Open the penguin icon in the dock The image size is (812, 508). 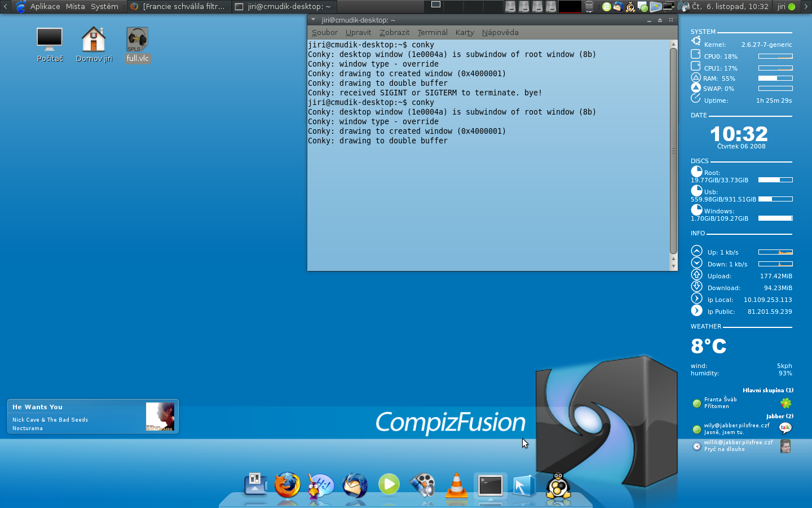(x=558, y=485)
